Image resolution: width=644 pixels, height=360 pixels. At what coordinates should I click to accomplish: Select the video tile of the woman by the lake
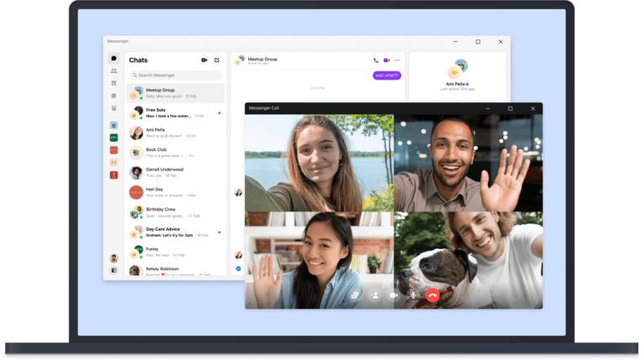click(319, 163)
